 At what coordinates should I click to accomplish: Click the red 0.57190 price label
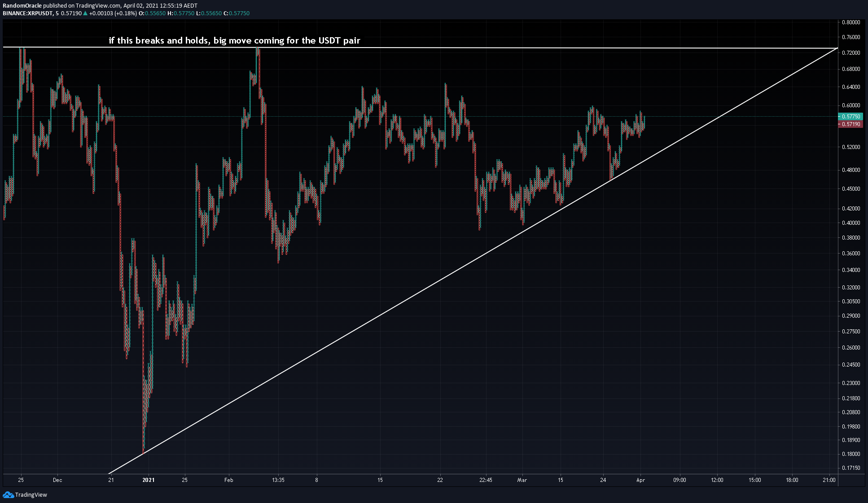point(850,124)
